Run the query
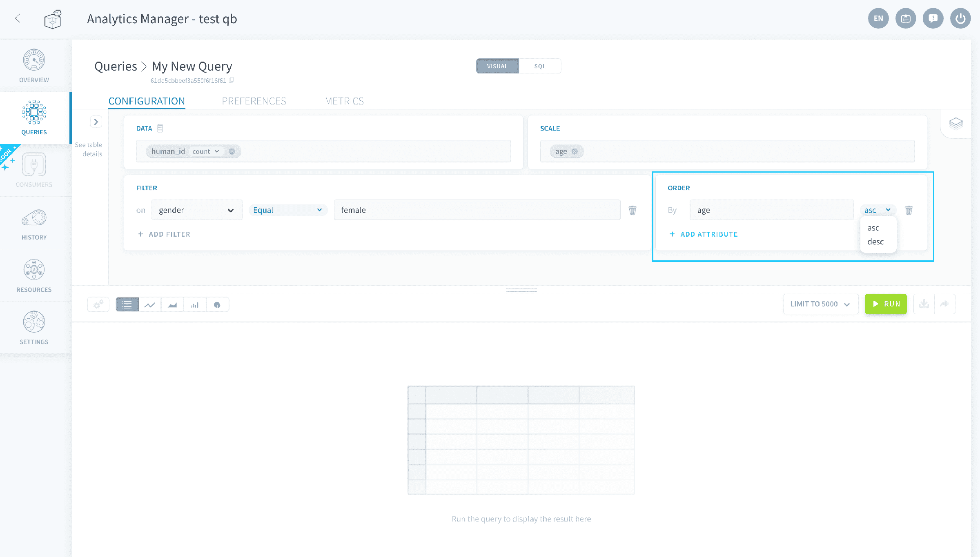Screen dimensions: 980x557 (886, 304)
